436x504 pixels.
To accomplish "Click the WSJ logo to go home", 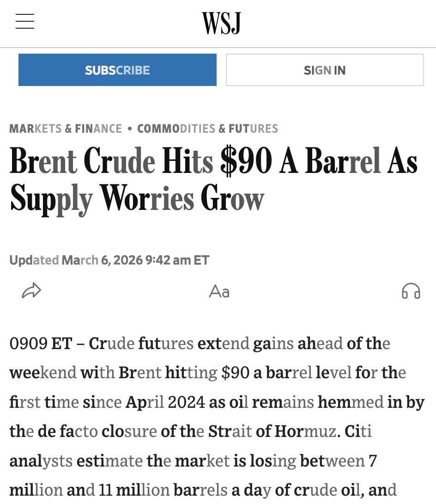I will pos(221,23).
